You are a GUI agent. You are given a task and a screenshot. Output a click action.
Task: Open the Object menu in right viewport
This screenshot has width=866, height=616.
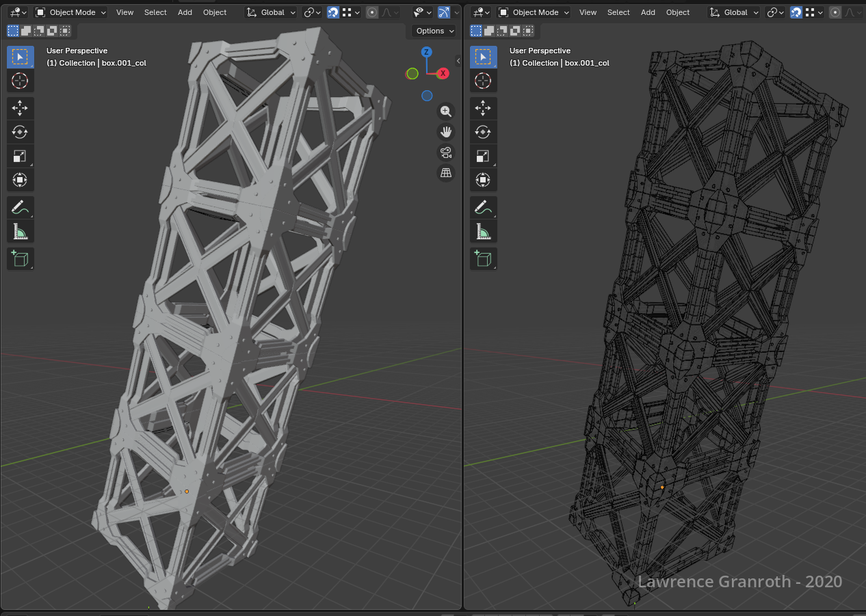pos(677,12)
